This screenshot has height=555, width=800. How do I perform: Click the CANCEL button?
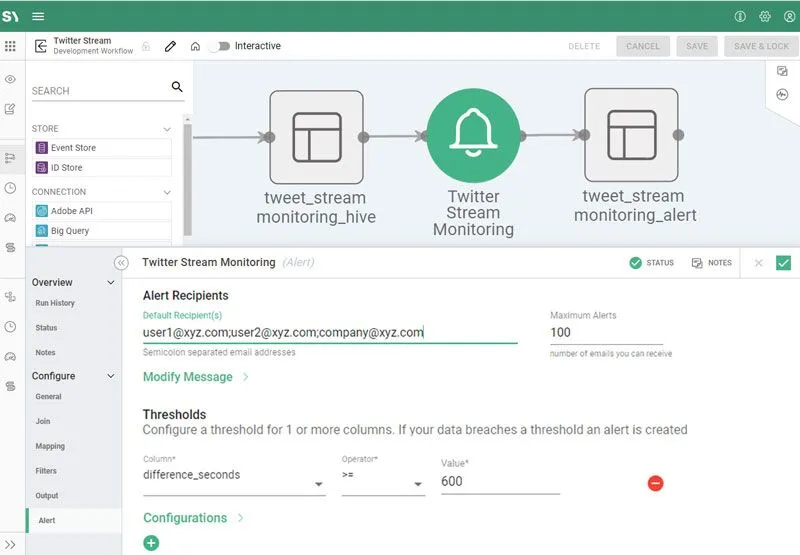pyautogui.click(x=643, y=46)
